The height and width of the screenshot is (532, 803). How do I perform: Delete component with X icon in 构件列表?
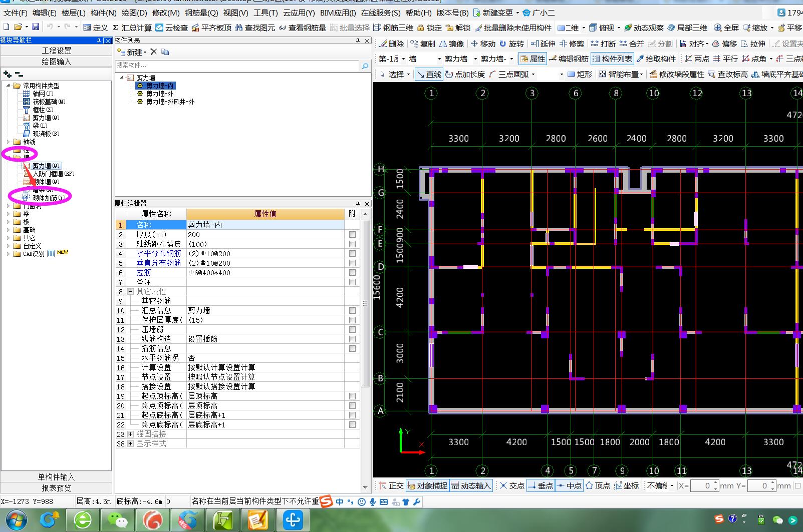point(154,52)
